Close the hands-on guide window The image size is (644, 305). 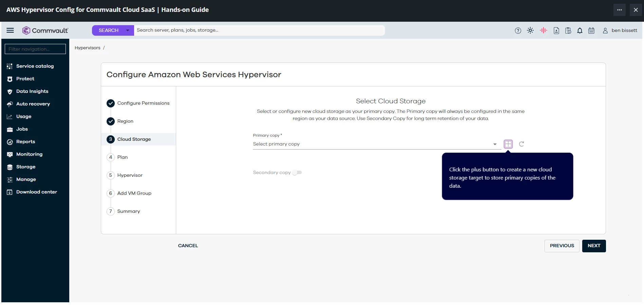[636, 10]
